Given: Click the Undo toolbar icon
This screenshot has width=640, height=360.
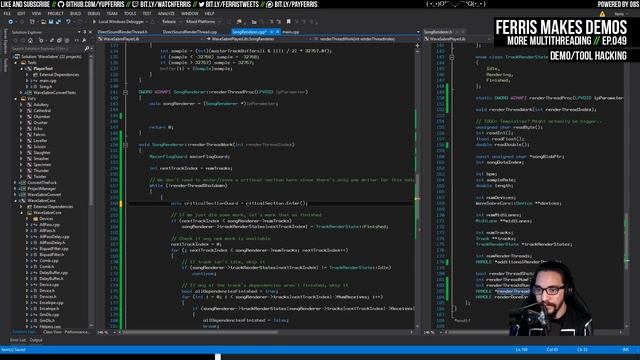Looking at the screenshot, I should click(68, 22).
